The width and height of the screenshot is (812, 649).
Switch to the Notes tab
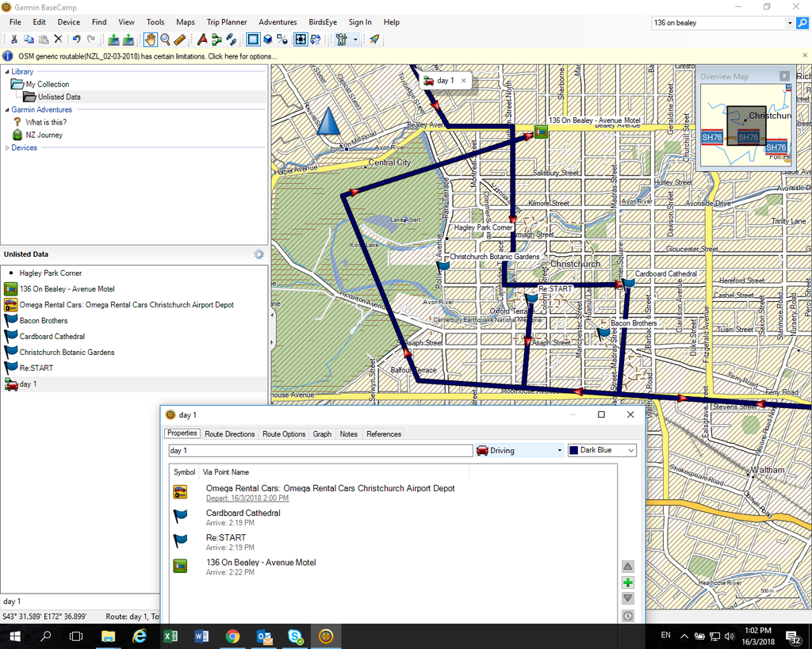(349, 434)
